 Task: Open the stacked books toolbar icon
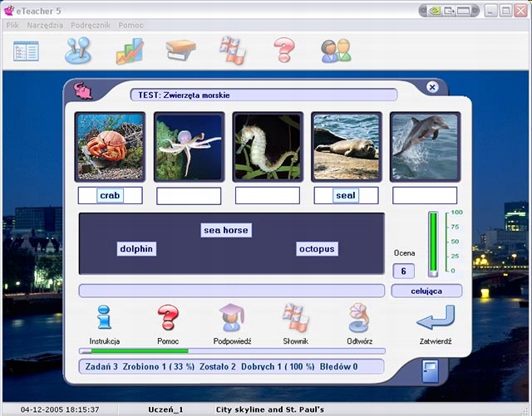pyautogui.click(x=180, y=51)
